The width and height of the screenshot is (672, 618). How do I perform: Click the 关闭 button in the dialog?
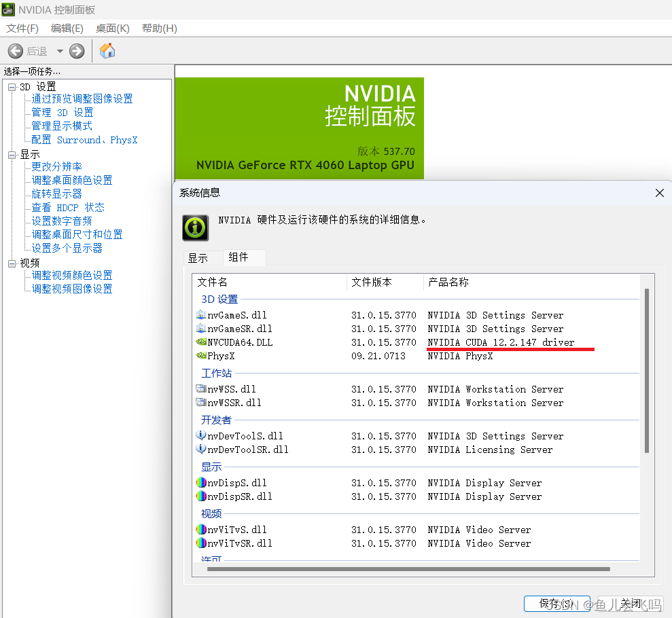click(x=630, y=604)
